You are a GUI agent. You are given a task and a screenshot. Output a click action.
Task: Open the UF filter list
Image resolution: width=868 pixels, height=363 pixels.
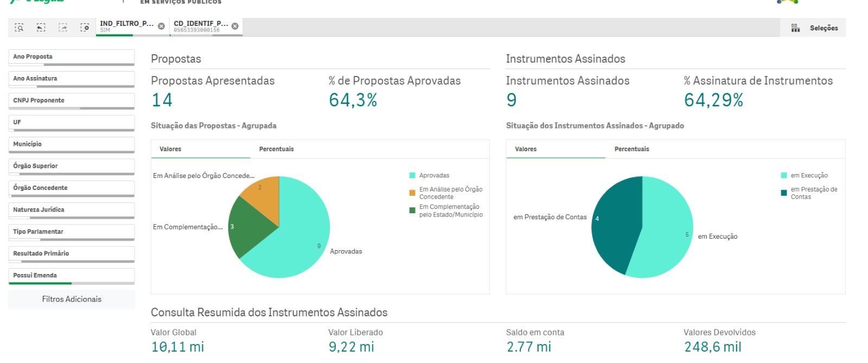coord(71,122)
